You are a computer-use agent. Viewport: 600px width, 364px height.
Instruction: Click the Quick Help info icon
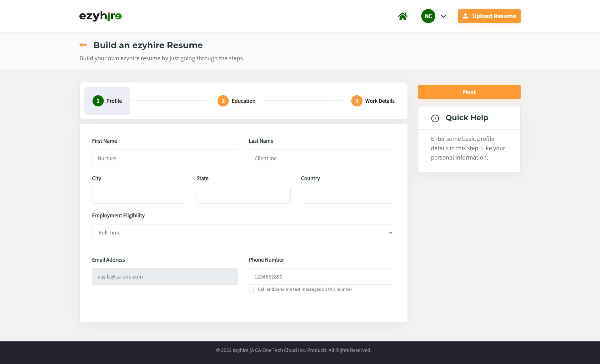point(435,118)
